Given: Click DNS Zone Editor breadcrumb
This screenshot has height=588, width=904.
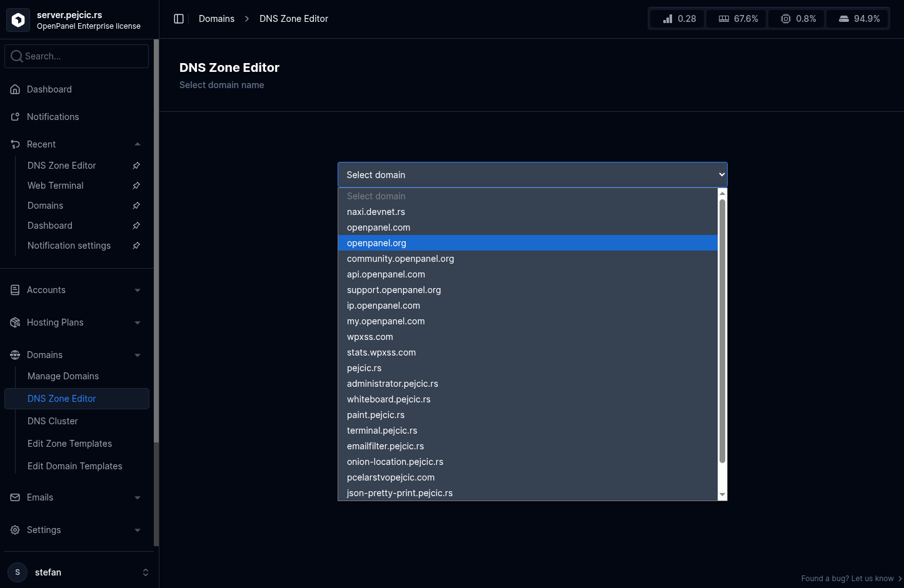Looking at the screenshot, I should point(294,19).
